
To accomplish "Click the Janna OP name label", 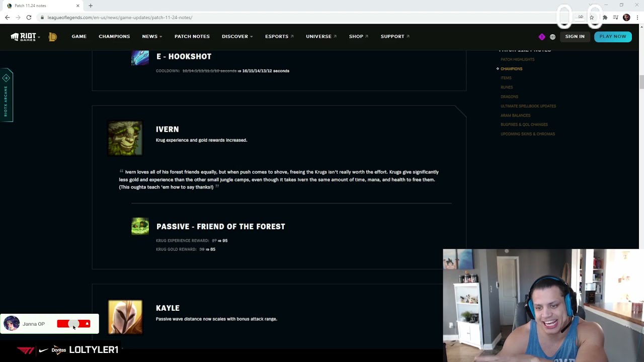I will click(x=34, y=324).
